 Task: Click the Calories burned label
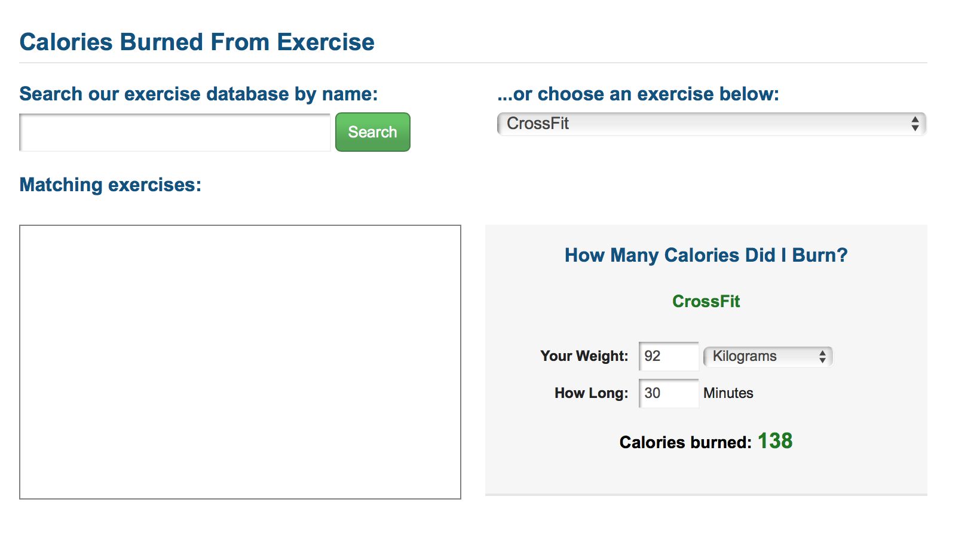685,442
